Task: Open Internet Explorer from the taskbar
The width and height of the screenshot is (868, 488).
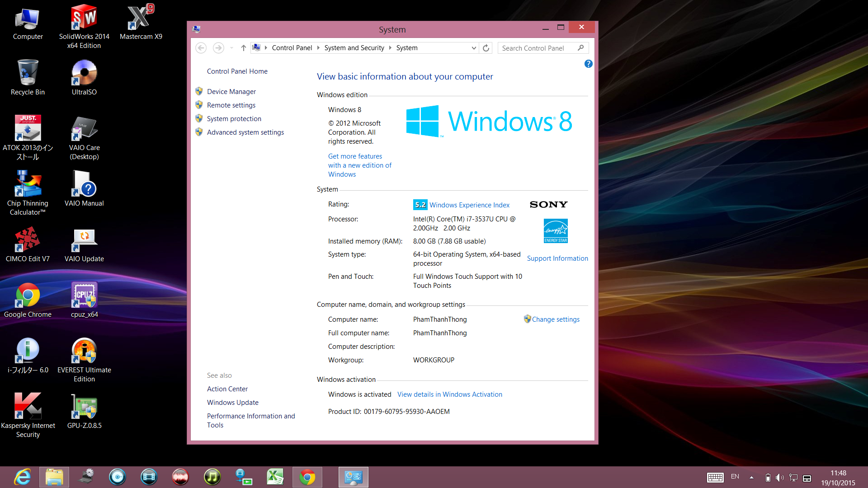Action: 23,477
